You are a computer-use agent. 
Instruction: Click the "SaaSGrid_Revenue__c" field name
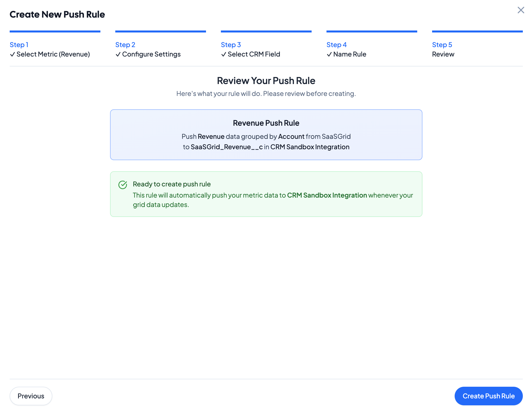(x=227, y=147)
